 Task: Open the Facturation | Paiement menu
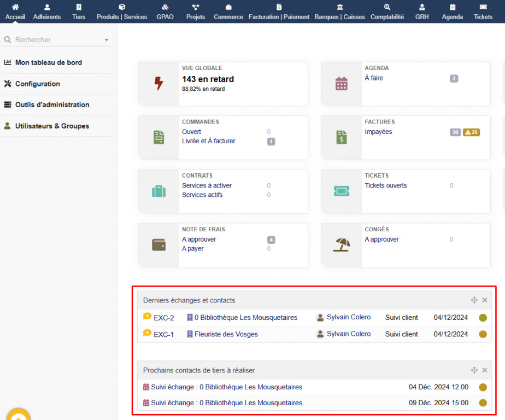point(279,11)
